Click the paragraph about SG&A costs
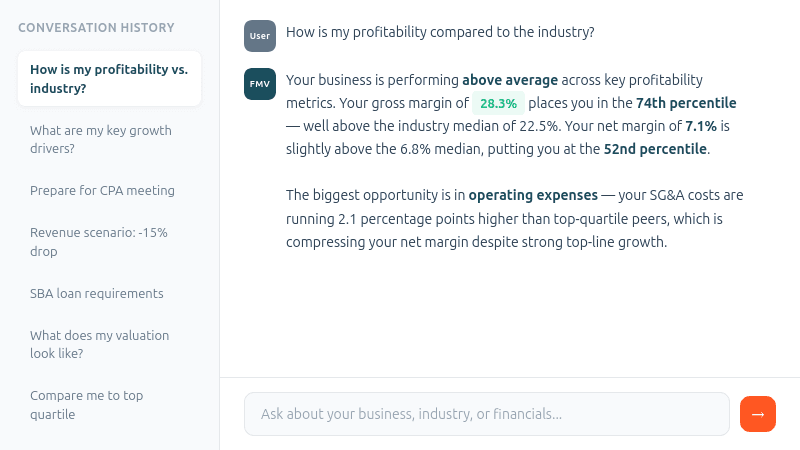 pos(515,218)
